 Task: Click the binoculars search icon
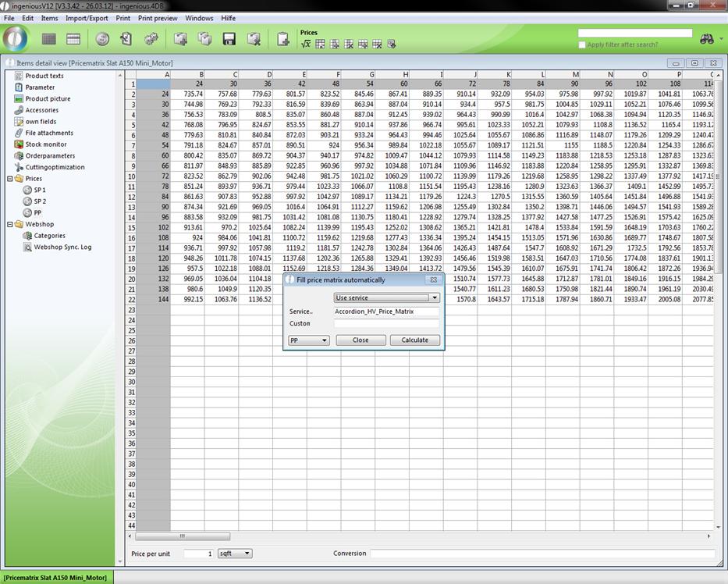coord(707,38)
